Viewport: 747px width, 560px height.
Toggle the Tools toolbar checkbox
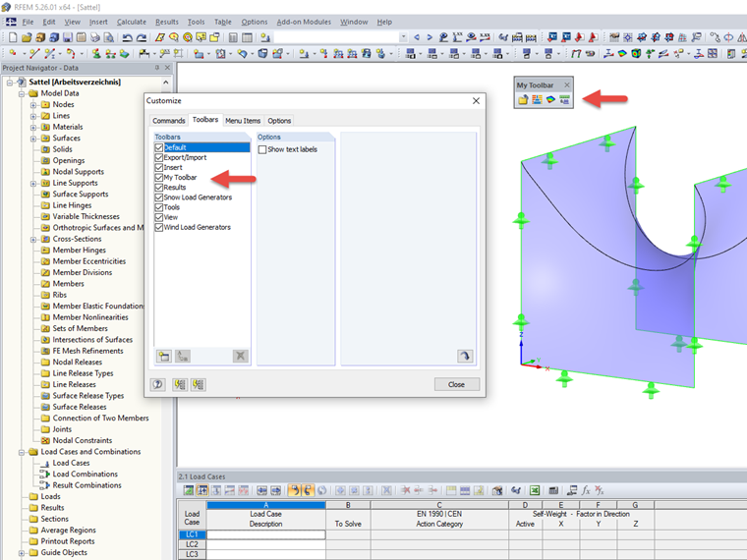pyautogui.click(x=158, y=207)
